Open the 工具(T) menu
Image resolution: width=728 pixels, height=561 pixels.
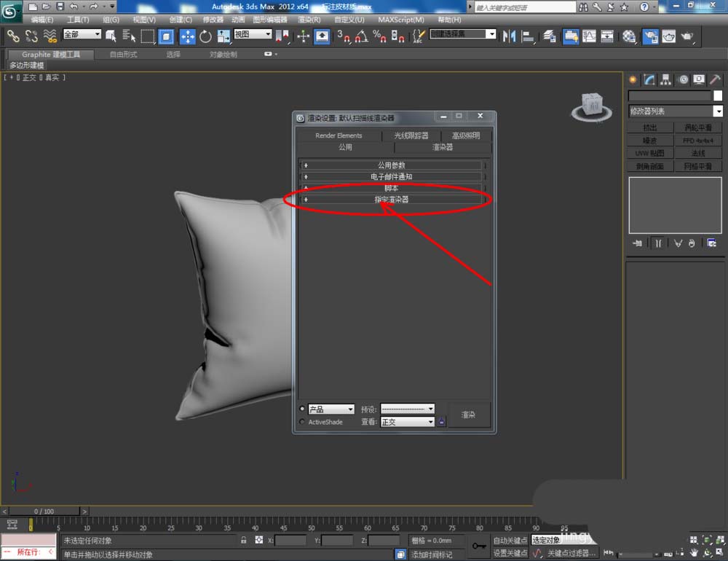coord(78,20)
